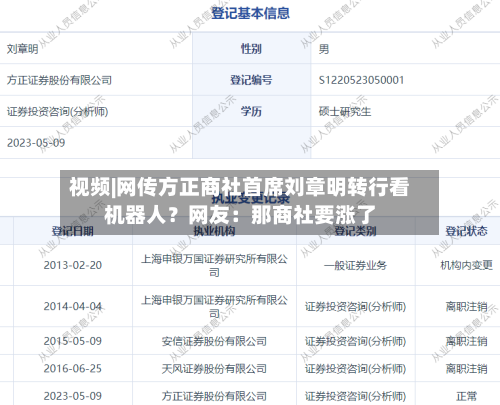This screenshot has height=405, width=500.
Task: Select the 一般证券业务 category cell
Action: tap(355, 265)
